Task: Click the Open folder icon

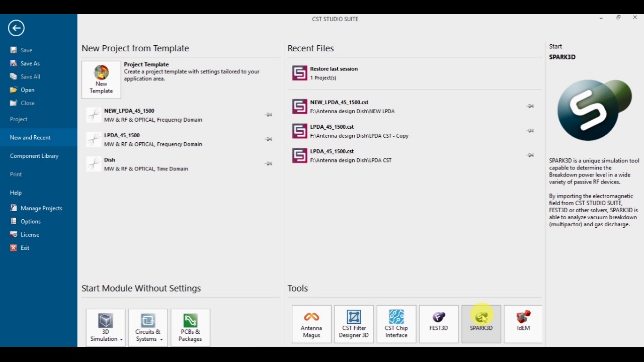Action: pos(14,90)
